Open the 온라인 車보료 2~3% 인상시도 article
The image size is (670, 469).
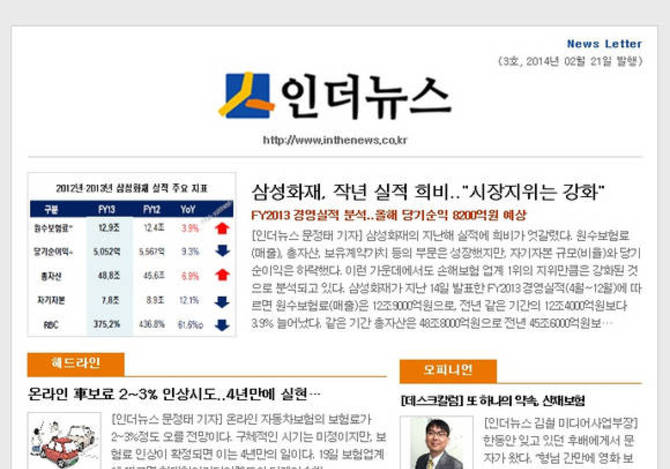click(x=174, y=394)
